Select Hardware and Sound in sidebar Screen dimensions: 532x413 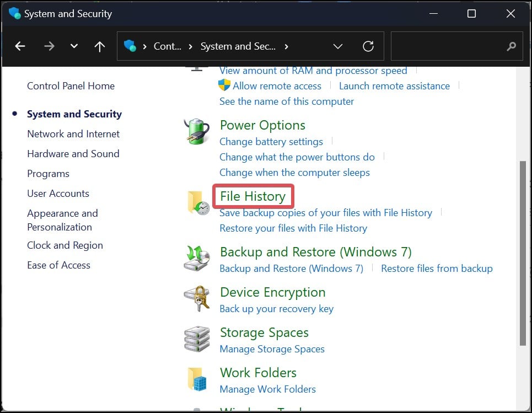click(x=73, y=154)
